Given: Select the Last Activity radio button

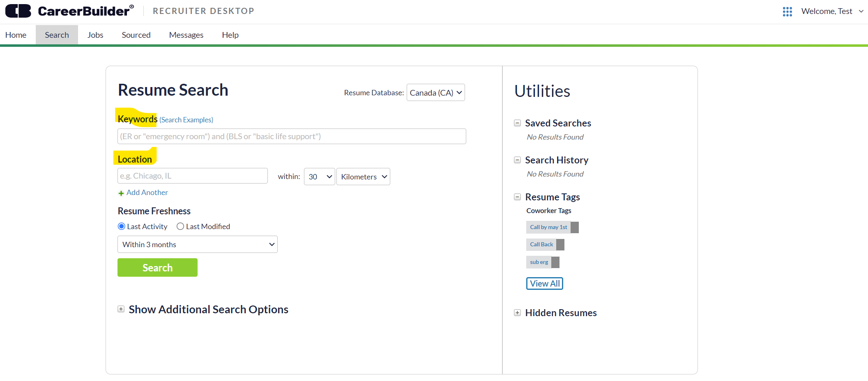Looking at the screenshot, I should [122, 227].
